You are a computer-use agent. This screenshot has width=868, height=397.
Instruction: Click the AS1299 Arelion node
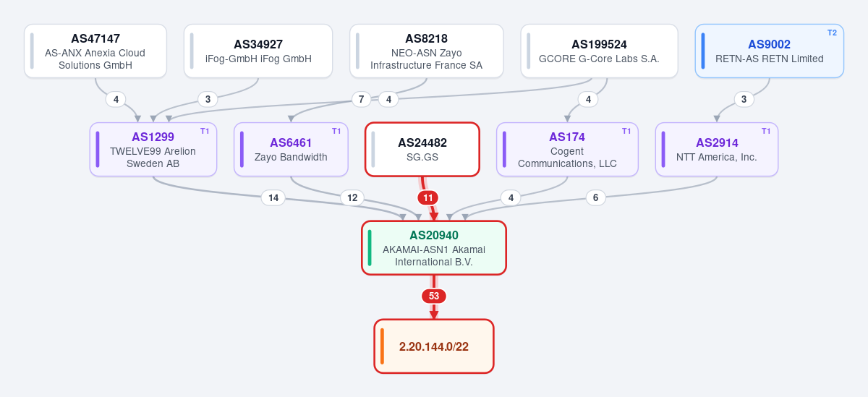153,149
